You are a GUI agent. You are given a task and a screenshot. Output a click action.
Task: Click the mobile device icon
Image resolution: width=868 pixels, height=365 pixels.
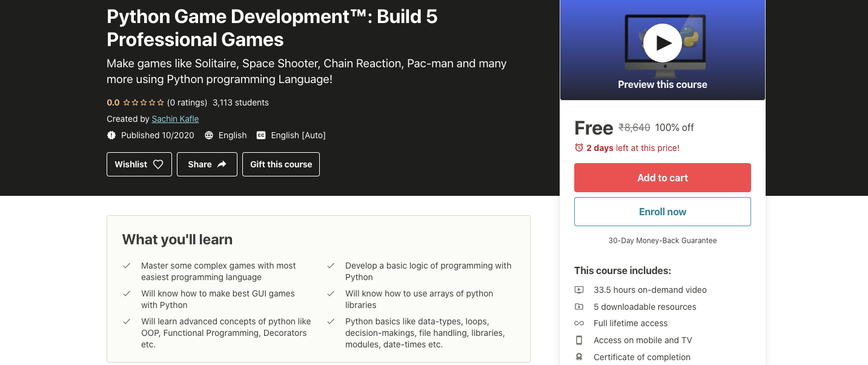click(x=579, y=340)
